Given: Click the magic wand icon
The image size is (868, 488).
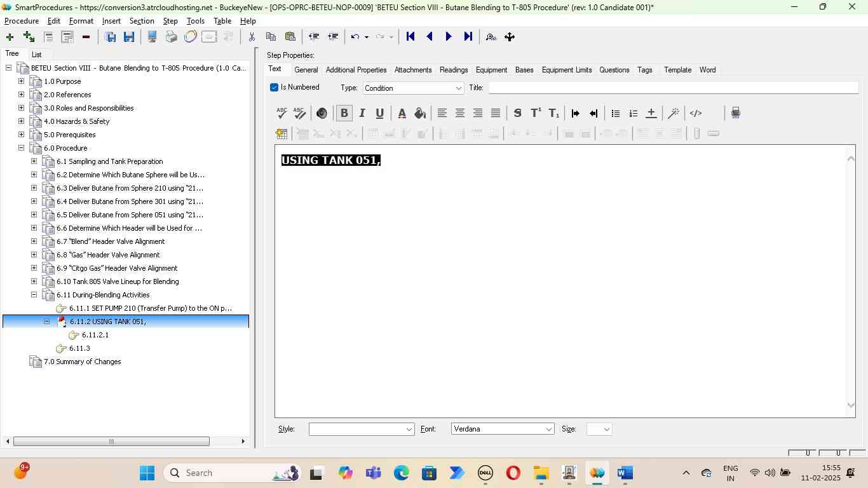Looking at the screenshot, I should pos(674,113).
